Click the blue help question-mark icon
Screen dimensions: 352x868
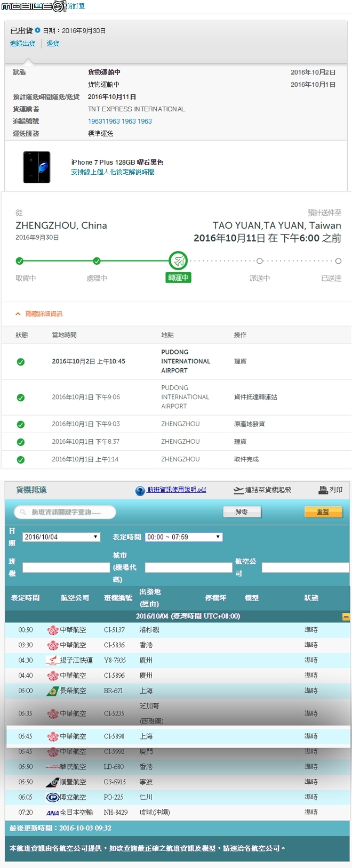140,491
